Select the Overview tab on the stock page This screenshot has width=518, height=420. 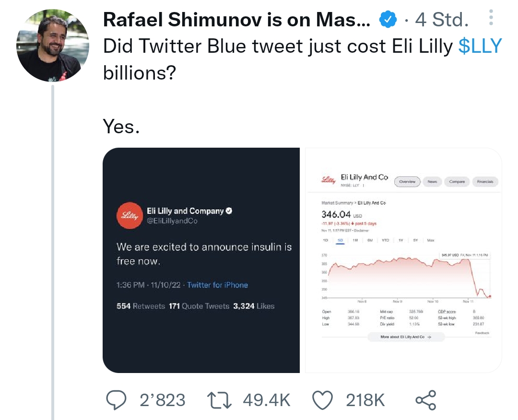tap(407, 182)
